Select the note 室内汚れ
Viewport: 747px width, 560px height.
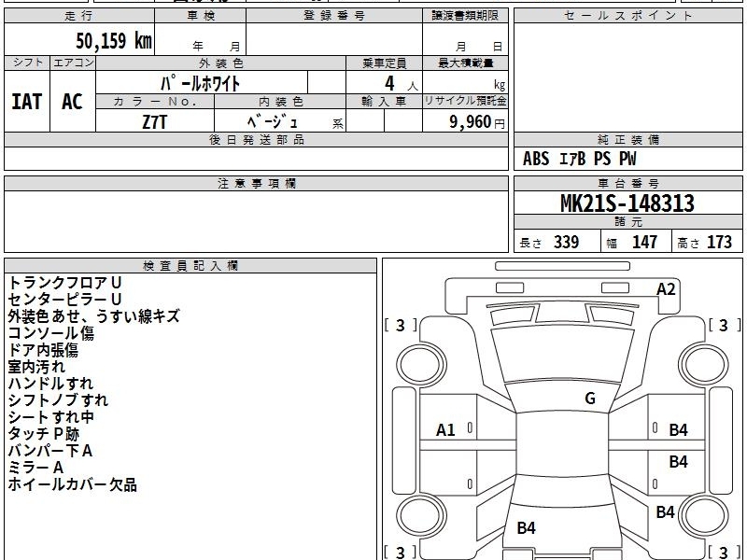click(36, 367)
